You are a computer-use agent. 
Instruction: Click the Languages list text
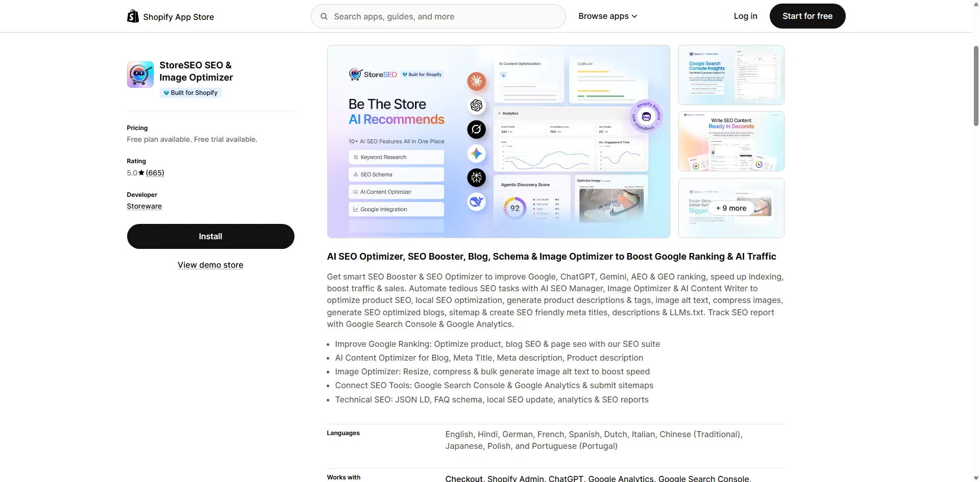[594, 440]
